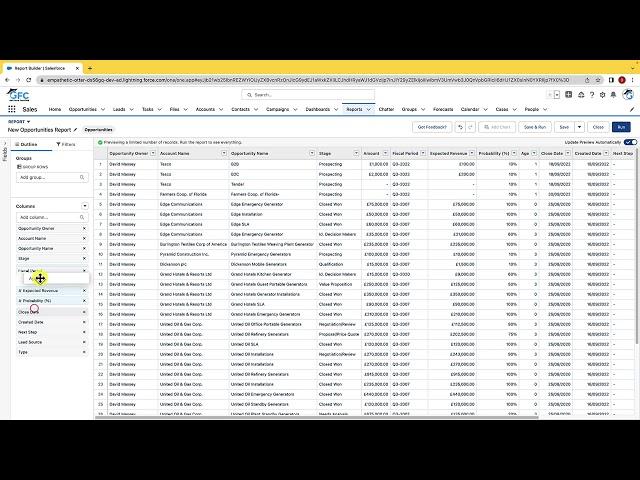Reload the page with browser refresh icon
The height and width of the screenshot is (480, 640).
(29, 80)
